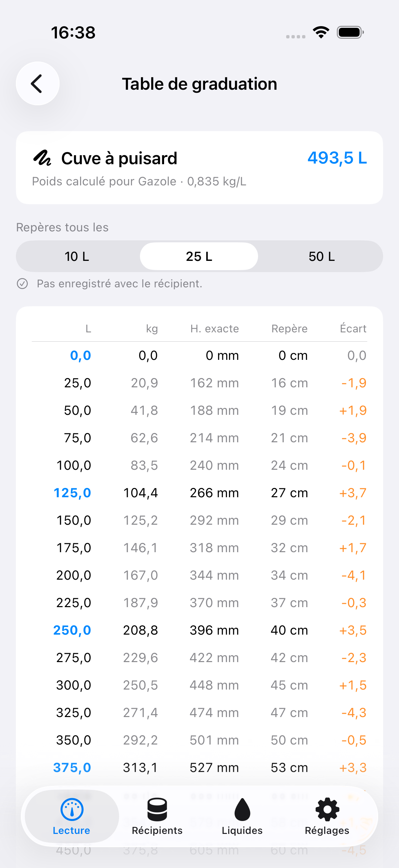The image size is (399, 868).
Task: Tap the back chevron button
Action: tap(38, 83)
